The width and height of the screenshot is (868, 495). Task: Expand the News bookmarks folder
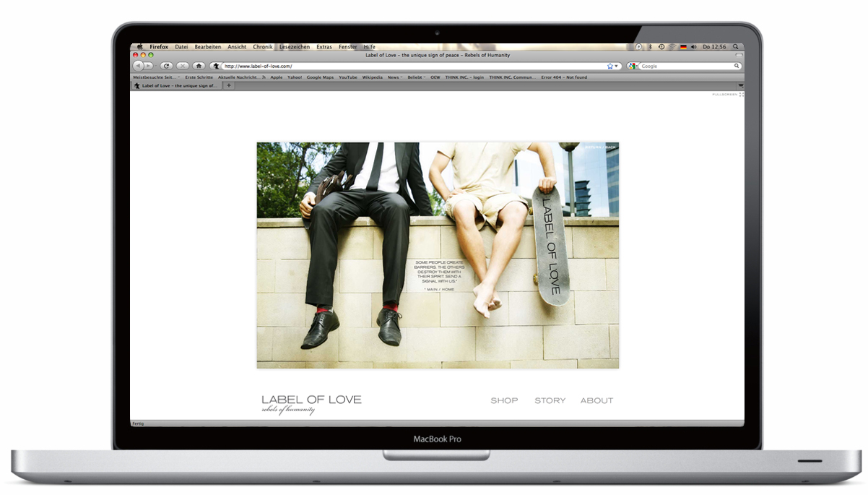(395, 77)
